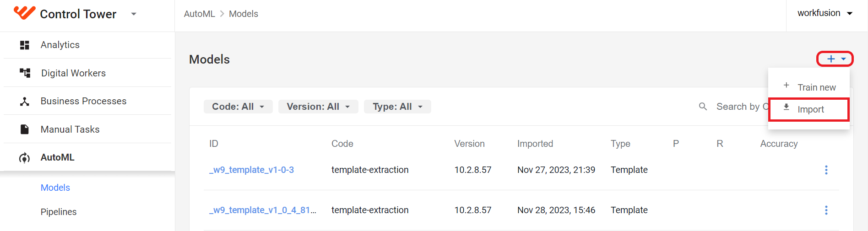Click the AutoML sidebar icon

pyautogui.click(x=25, y=158)
